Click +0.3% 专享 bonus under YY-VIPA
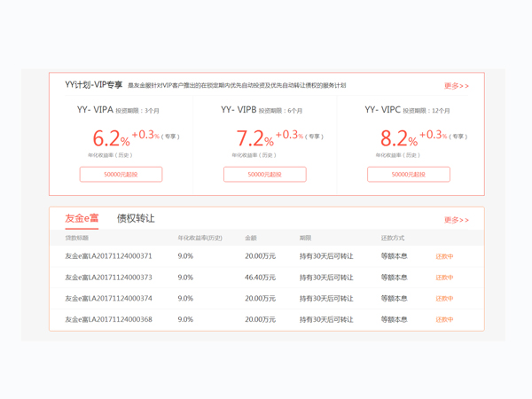The width and height of the screenshot is (532, 399). [155, 135]
